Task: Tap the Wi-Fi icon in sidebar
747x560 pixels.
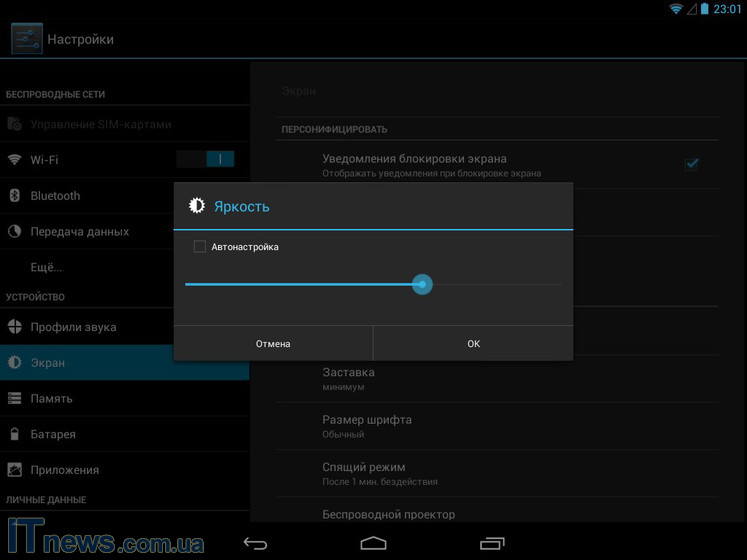Action: (15, 160)
